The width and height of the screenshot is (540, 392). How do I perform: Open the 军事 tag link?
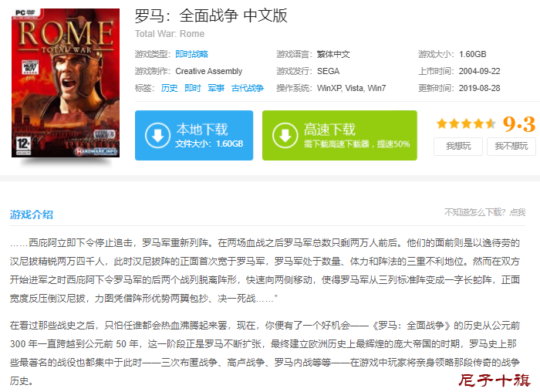[x=216, y=88]
